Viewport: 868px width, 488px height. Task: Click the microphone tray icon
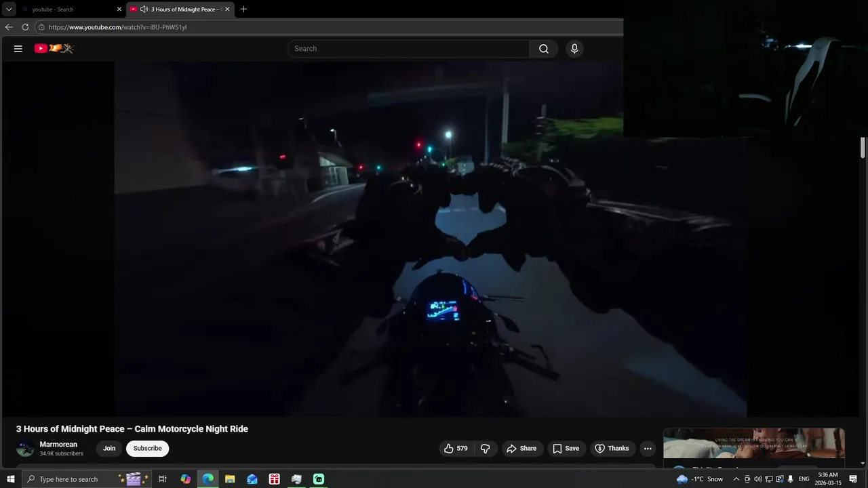point(791,479)
